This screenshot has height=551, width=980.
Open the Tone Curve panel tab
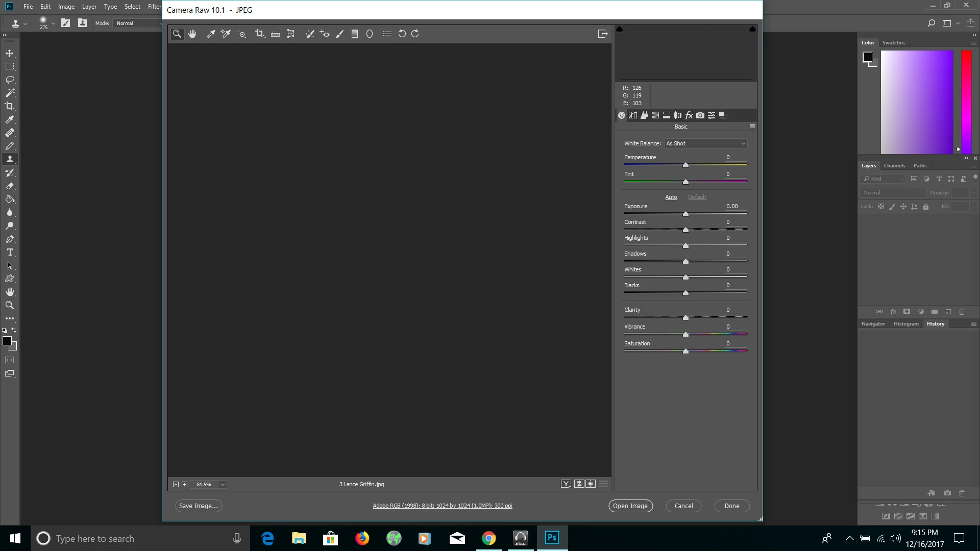pos(633,115)
